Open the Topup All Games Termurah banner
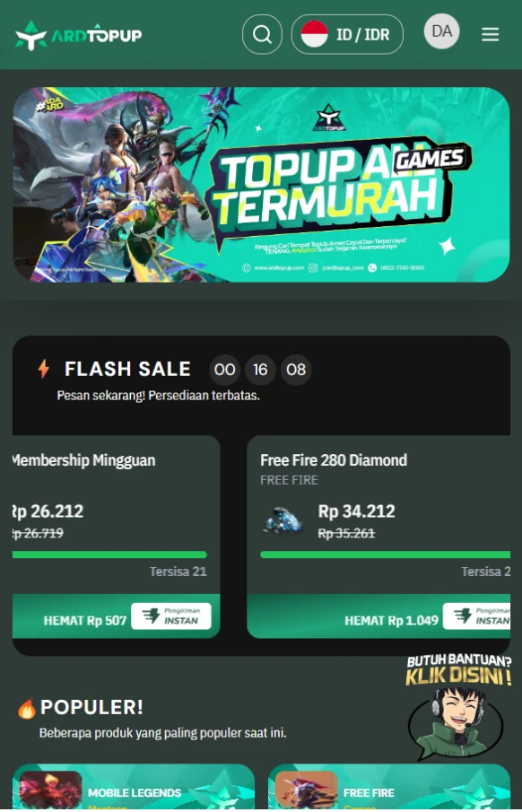This screenshot has height=812, width=522. [x=261, y=185]
